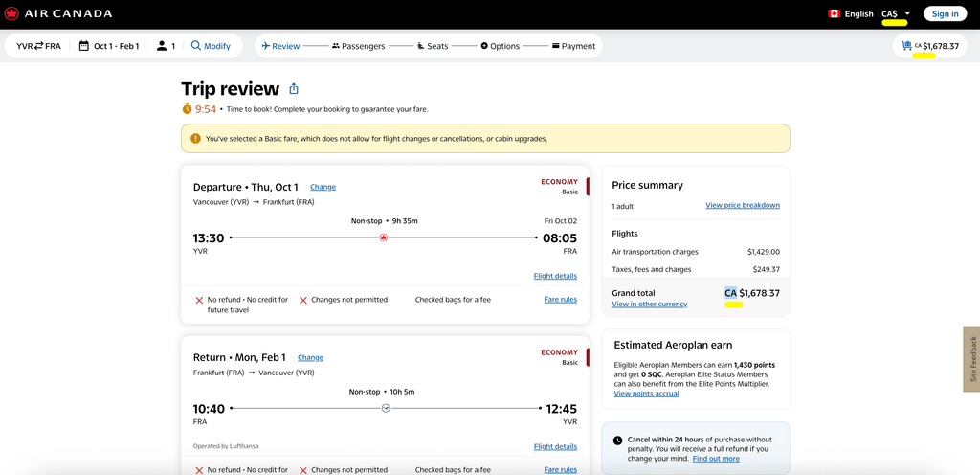Click View price breakdown link

[743, 205]
